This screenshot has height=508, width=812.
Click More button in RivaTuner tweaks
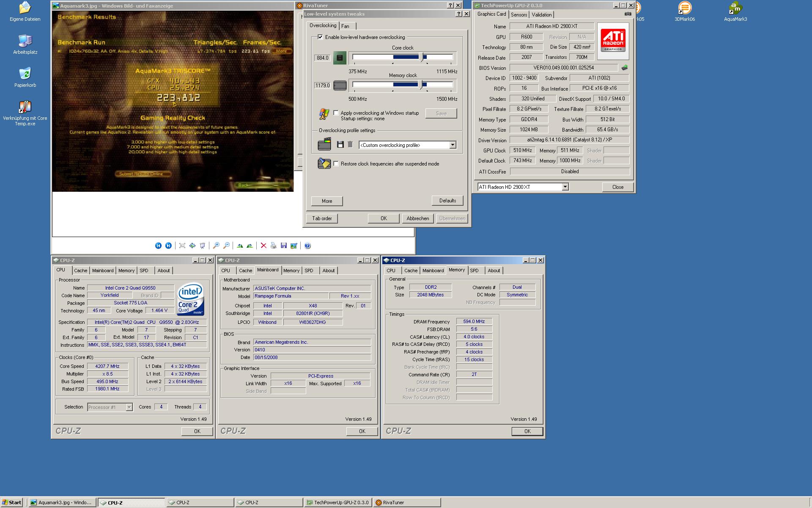click(327, 201)
